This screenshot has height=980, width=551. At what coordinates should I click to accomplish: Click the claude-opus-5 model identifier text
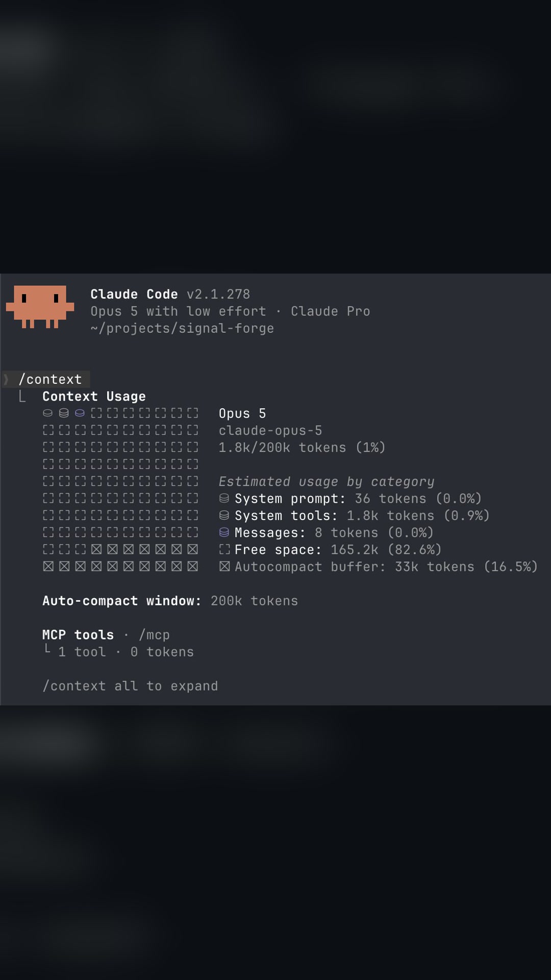coord(270,431)
